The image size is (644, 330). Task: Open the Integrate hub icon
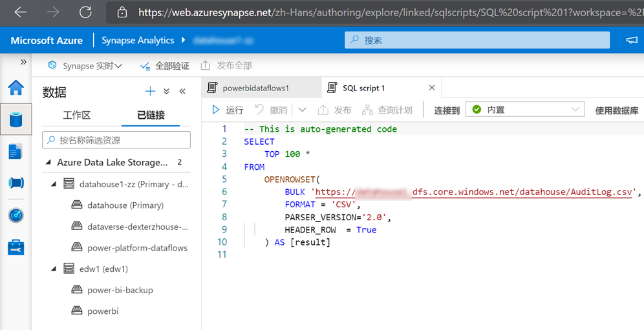16,183
